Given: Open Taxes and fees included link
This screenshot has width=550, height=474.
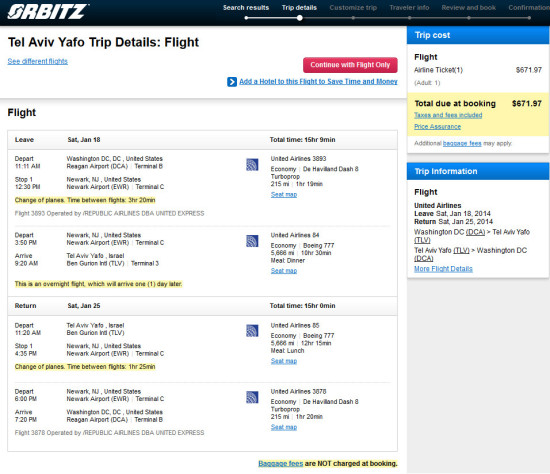Looking at the screenshot, I should point(448,115).
